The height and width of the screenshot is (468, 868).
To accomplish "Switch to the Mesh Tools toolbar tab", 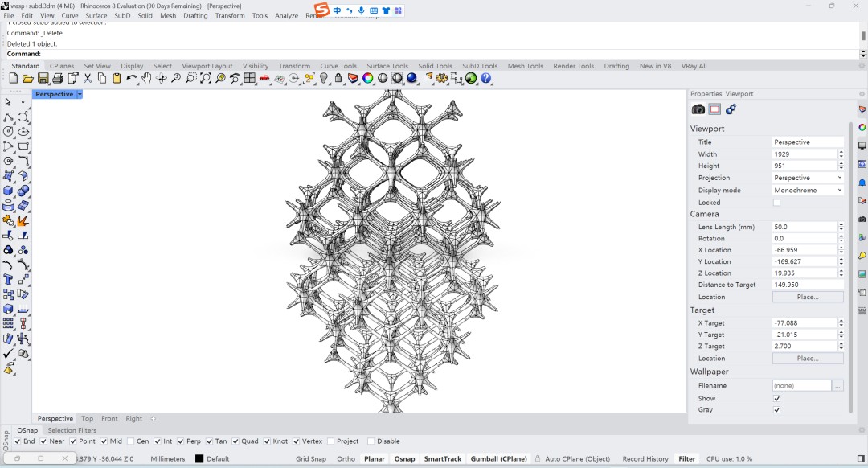I will pos(526,65).
